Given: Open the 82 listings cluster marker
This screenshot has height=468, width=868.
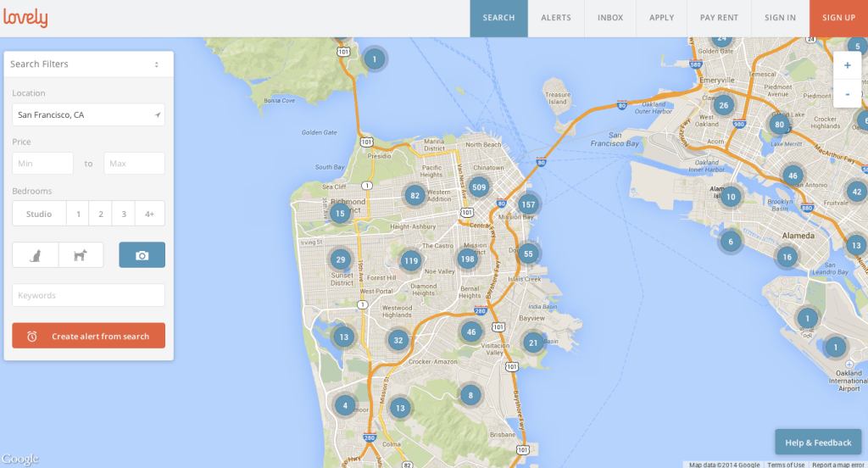Looking at the screenshot, I should pos(415,195).
